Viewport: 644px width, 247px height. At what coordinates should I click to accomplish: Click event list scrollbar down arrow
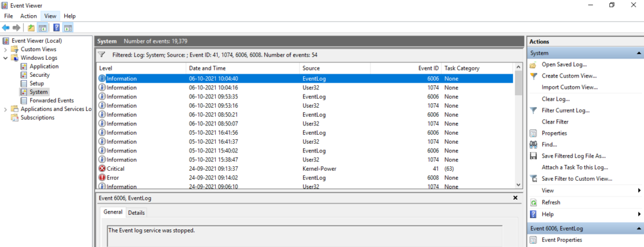(518, 185)
